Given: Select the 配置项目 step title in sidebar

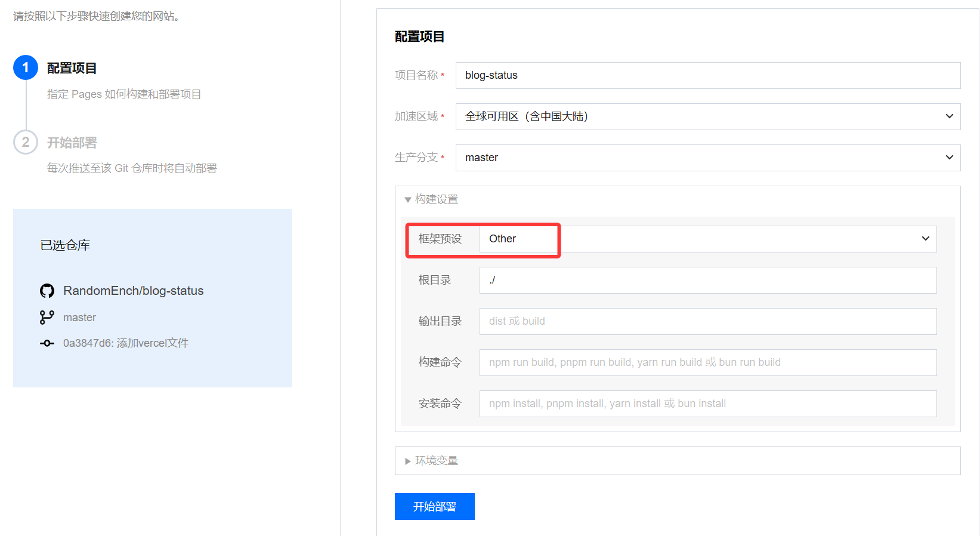Looking at the screenshot, I should (x=72, y=69).
